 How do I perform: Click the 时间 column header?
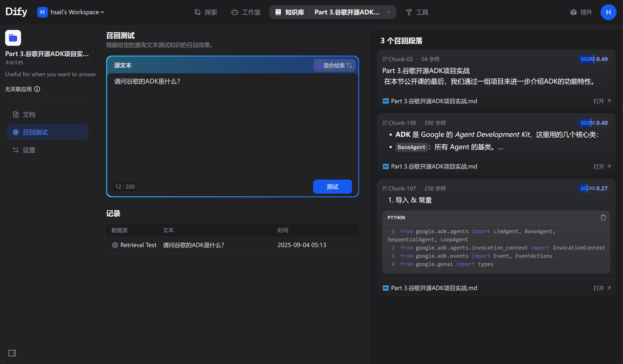[283, 230]
